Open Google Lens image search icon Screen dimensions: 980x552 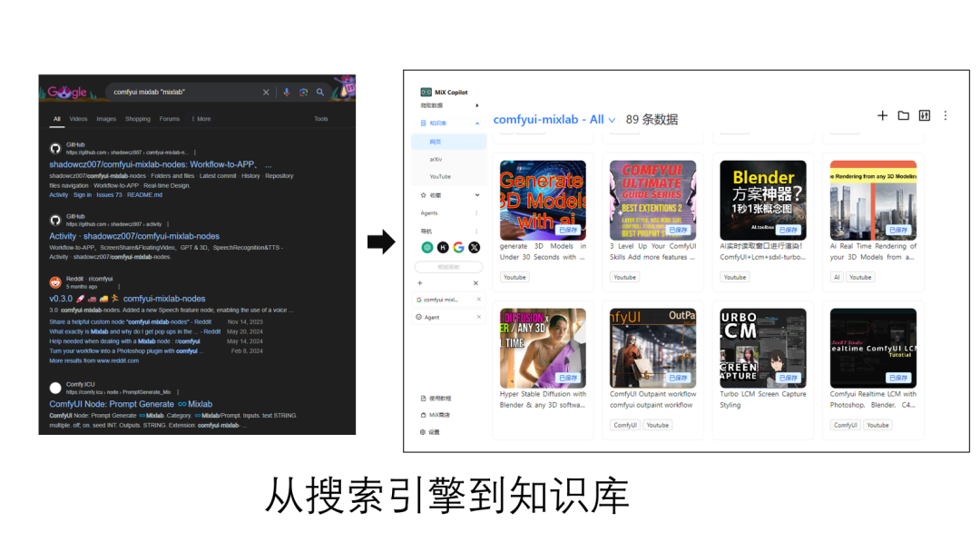[303, 92]
